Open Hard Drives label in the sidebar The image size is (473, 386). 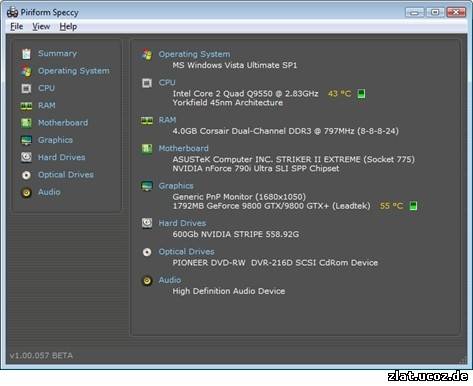(x=62, y=157)
